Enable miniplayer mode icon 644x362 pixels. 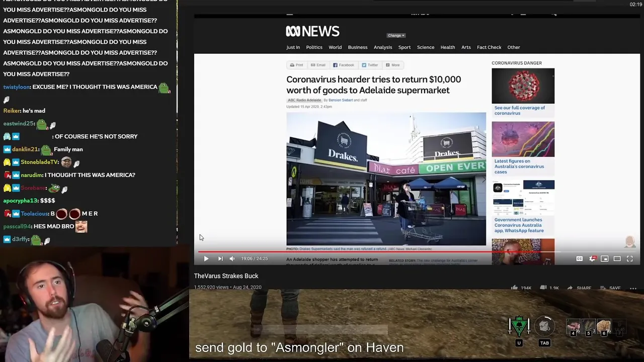[x=605, y=258]
